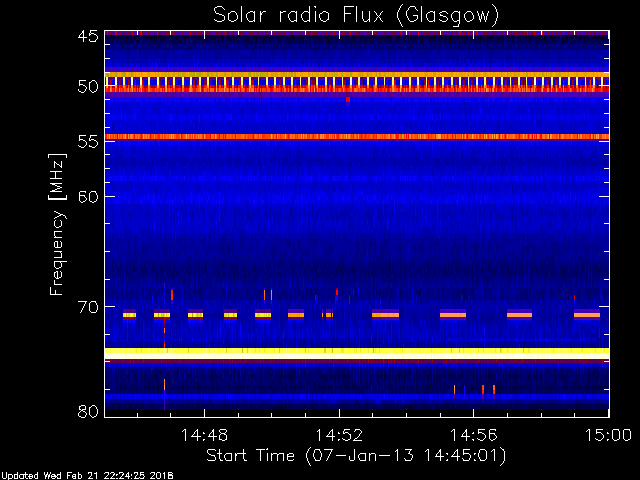The image size is (640, 480).
Task: Click the 'Frequency [MHz]' axis label
Action: coord(57,224)
